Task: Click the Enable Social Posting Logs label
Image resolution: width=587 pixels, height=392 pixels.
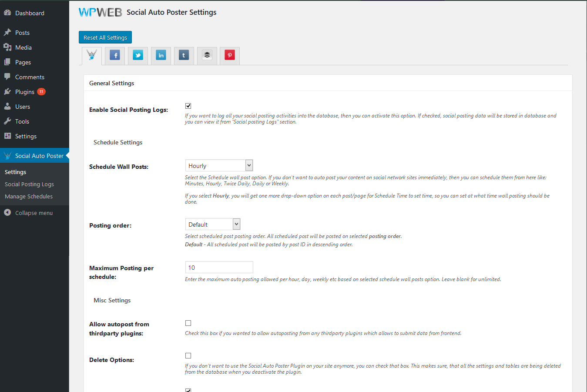Action: 128,110
